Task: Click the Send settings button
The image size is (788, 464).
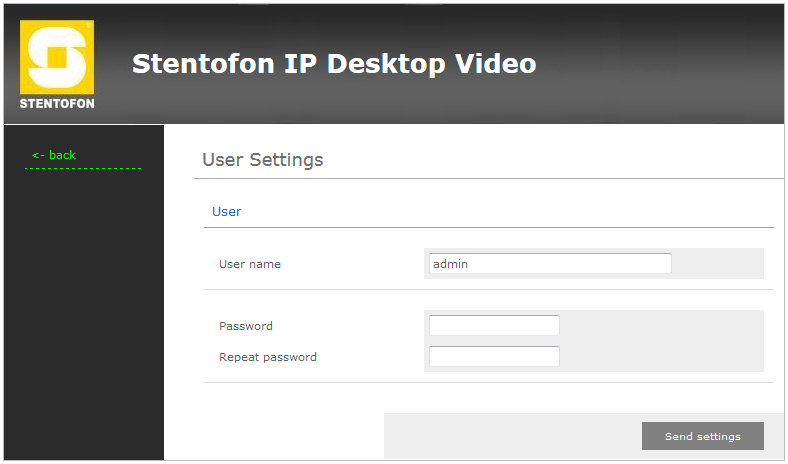Action: click(703, 436)
